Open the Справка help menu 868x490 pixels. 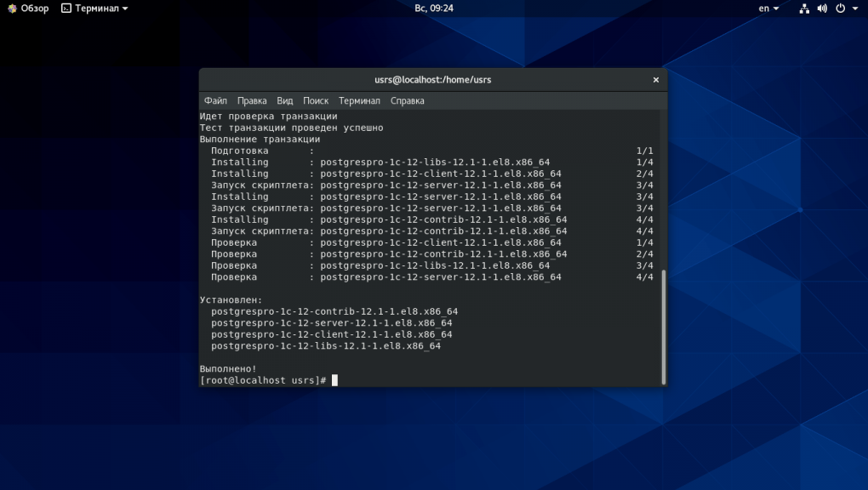408,100
